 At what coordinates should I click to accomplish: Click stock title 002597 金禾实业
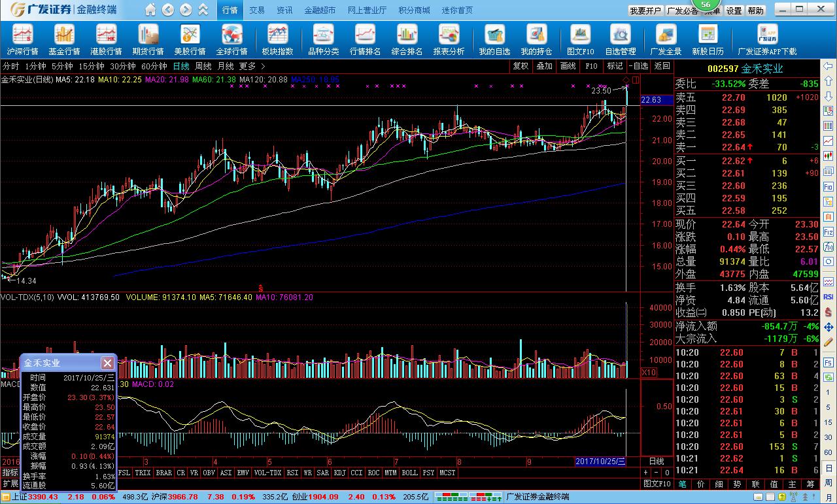(745, 69)
